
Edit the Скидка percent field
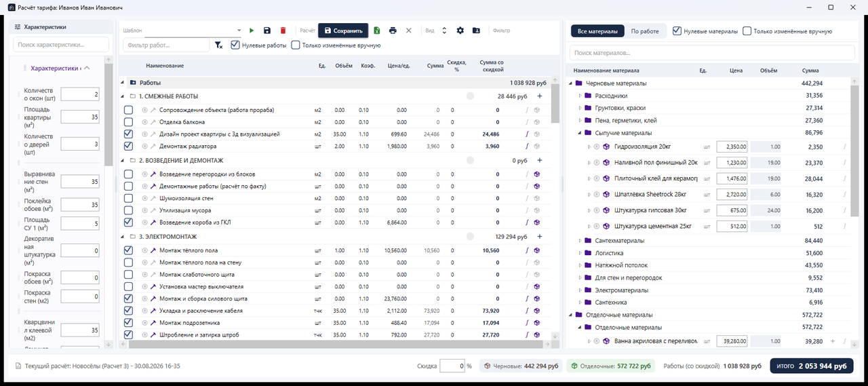(x=452, y=366)
